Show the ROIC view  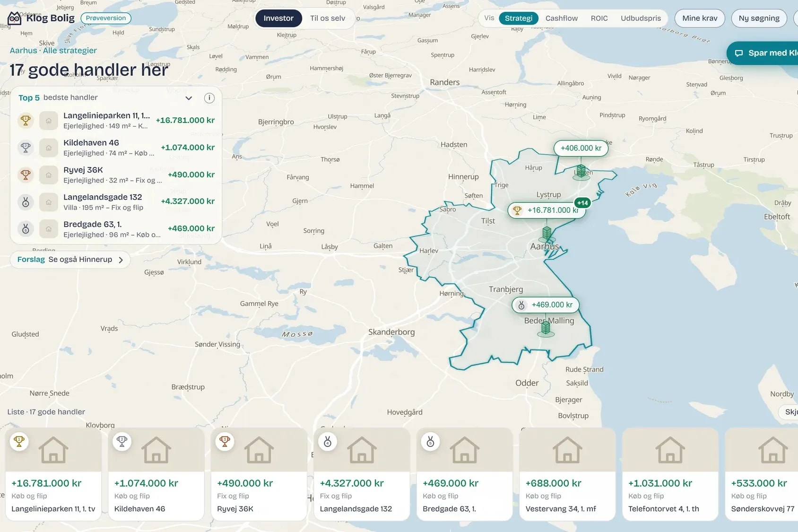tap(599, 18)
